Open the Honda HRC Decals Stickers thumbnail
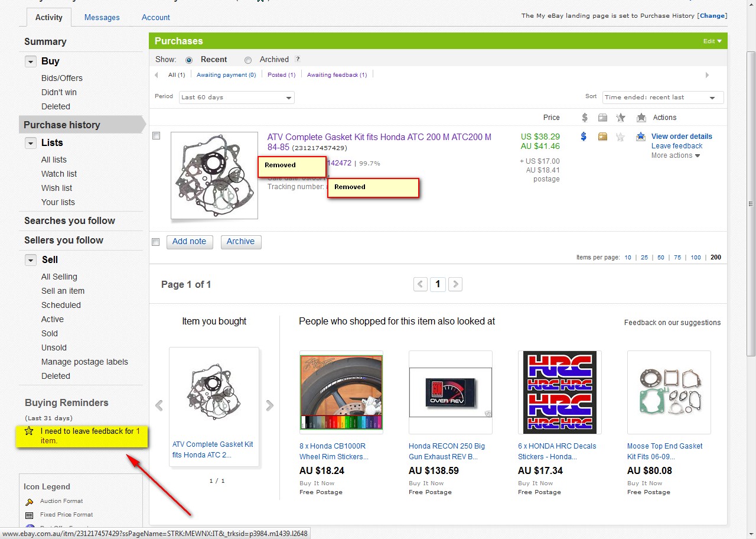The width and height of the screenshot is (756, 539). point(559,392)
